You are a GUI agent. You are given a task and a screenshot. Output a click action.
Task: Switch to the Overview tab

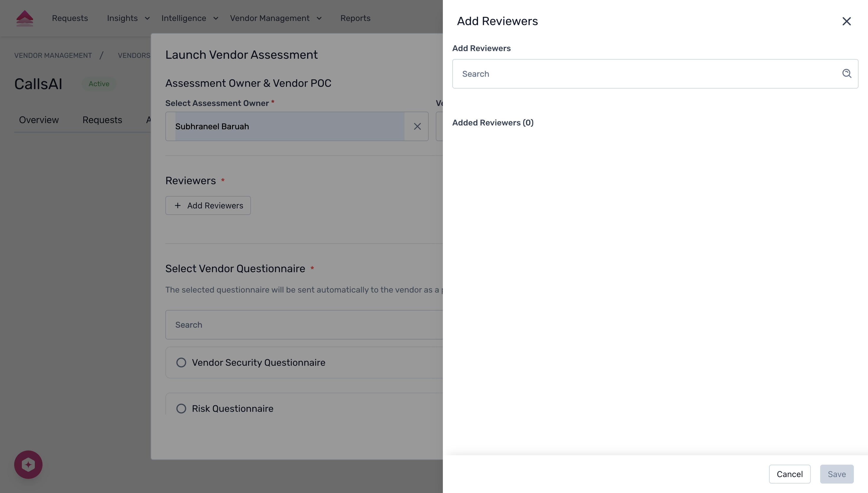click(x=39, y=120)
